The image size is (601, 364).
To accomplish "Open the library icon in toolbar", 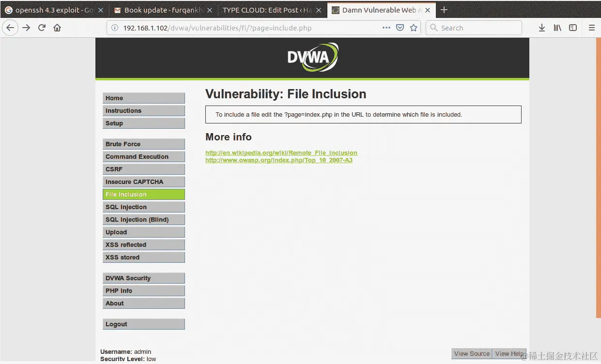I will [557, 28].
